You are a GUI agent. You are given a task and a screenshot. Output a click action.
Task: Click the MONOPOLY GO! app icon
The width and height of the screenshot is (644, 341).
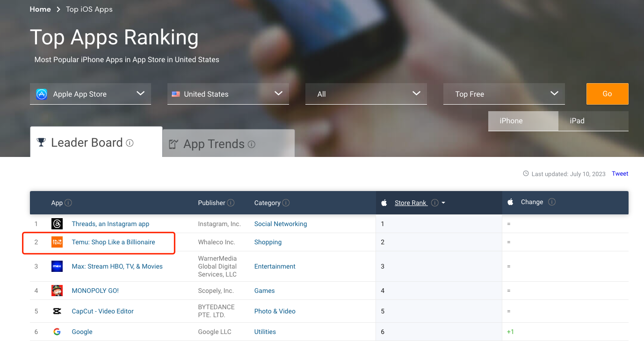[x=57, y=291]
